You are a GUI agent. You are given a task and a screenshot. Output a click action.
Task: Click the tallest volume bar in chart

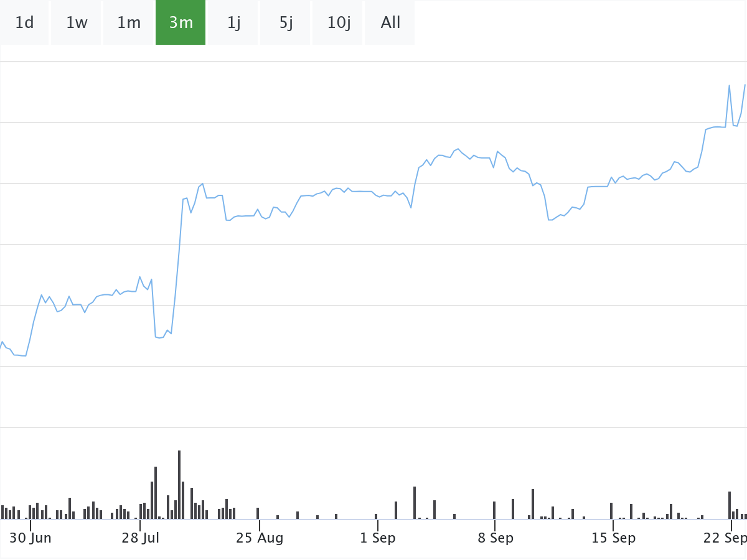click(x=179, y=485)
